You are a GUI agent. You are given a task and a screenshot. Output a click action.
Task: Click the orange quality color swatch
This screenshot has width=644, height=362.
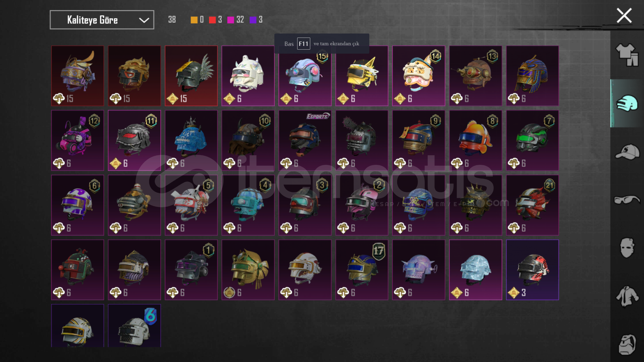(x=194, y=20)
